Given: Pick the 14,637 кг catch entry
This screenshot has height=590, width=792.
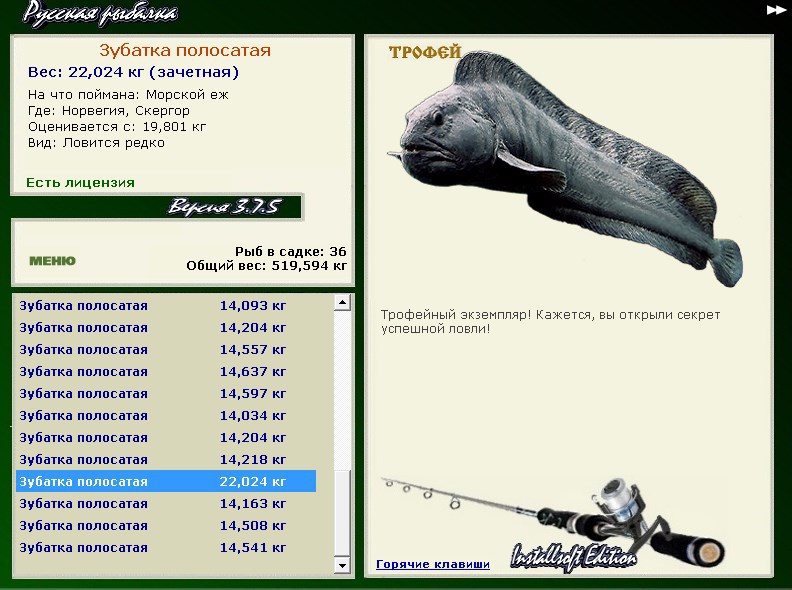Looking at the screenshot, I should [166, 372].
